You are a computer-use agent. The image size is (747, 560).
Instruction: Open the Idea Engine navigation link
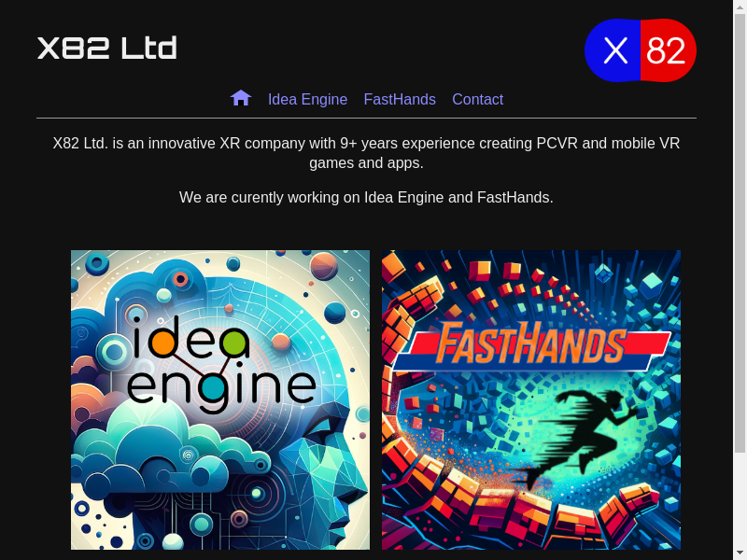(307, 99)
